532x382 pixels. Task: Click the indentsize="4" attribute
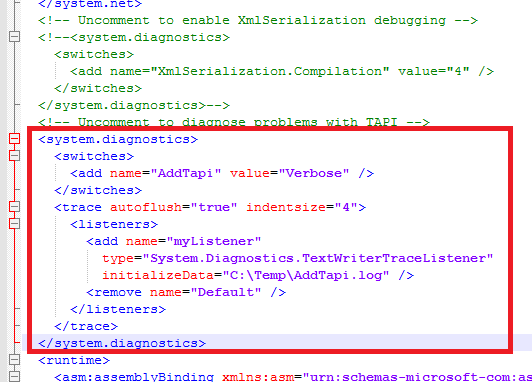pos(302,207)
